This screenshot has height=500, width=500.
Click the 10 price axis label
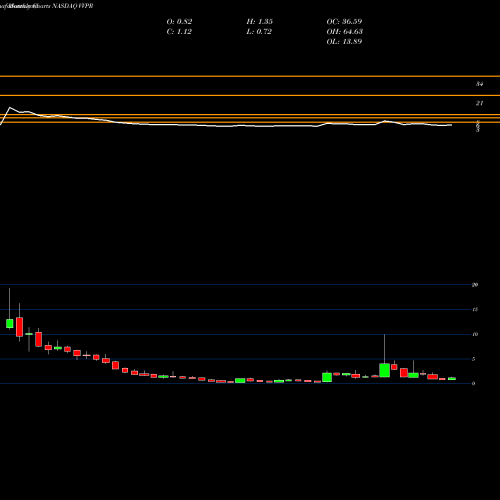[x=475, y=334]
